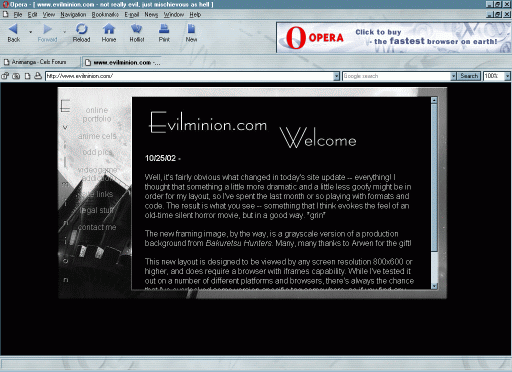Click the printer icon beside address bar
The height and width of the screenshot is (372, 512).
tap(38, 76)
